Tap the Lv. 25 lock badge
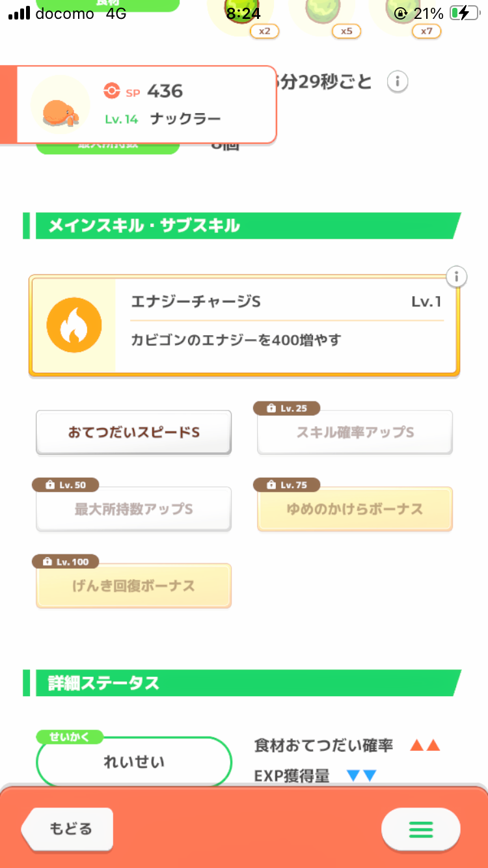Viewport: 488px width, 868px height. [286, 409]
